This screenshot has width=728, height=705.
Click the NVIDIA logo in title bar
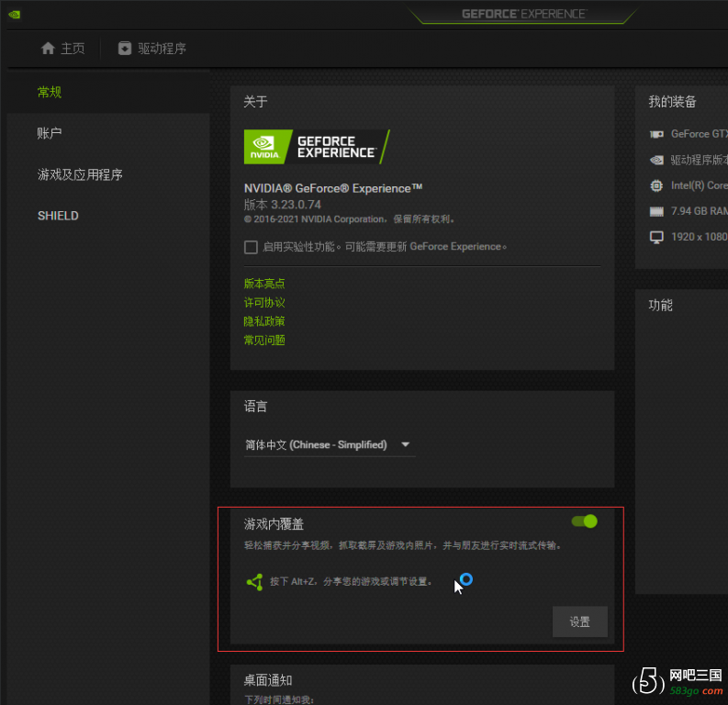pos(15,15)
